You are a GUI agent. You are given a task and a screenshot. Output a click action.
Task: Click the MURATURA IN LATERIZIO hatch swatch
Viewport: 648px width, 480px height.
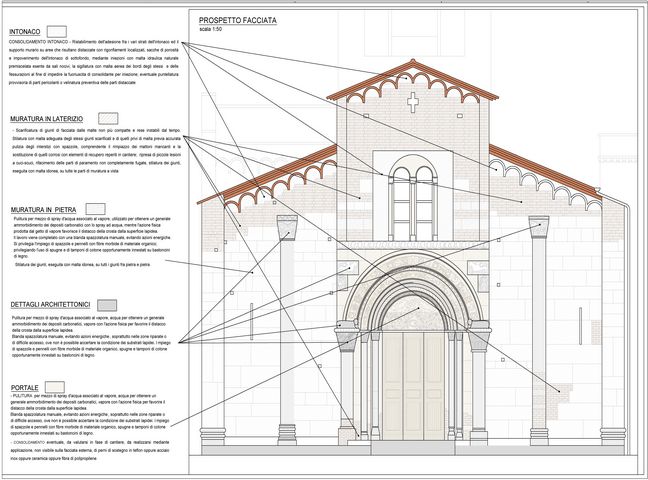coord(110,119)
